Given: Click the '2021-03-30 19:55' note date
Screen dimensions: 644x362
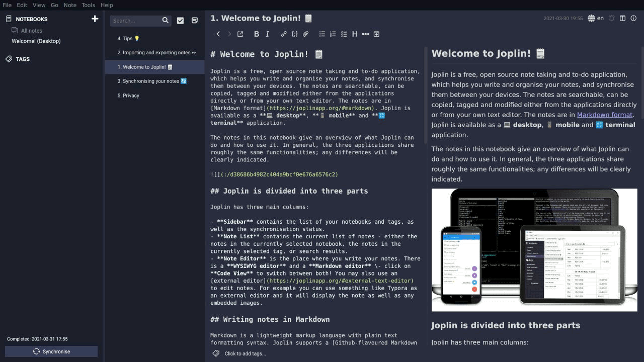Looking at the screenshot, I should 563,19.
